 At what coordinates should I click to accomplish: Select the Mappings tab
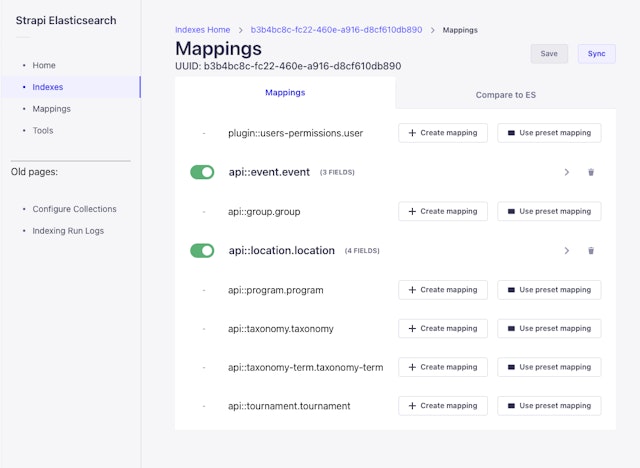[x=285, y=93]
